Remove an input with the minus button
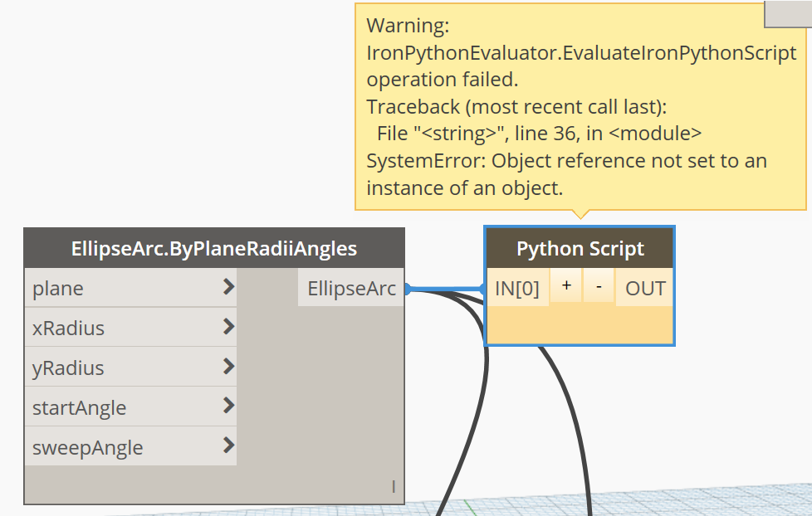The width and height of the screenshot is (812, 516). 598,288
